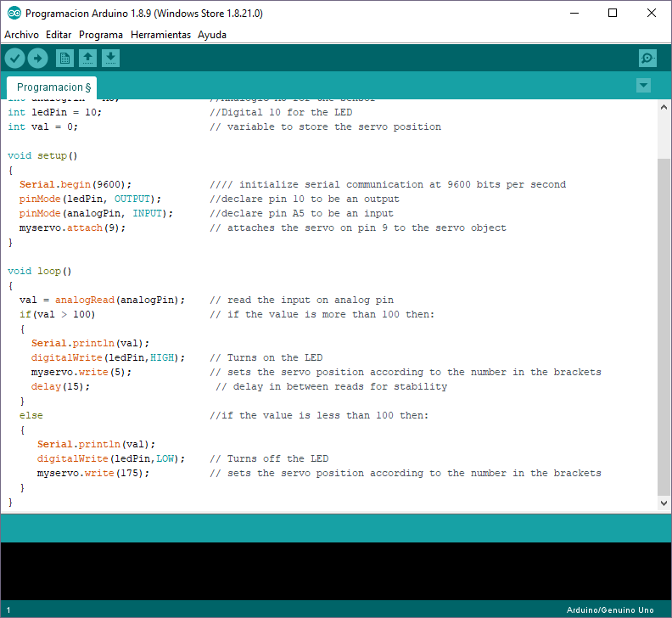Click comment '// Turns on the LED'
This screenshot has width=672, height=618.
(266, 357)
